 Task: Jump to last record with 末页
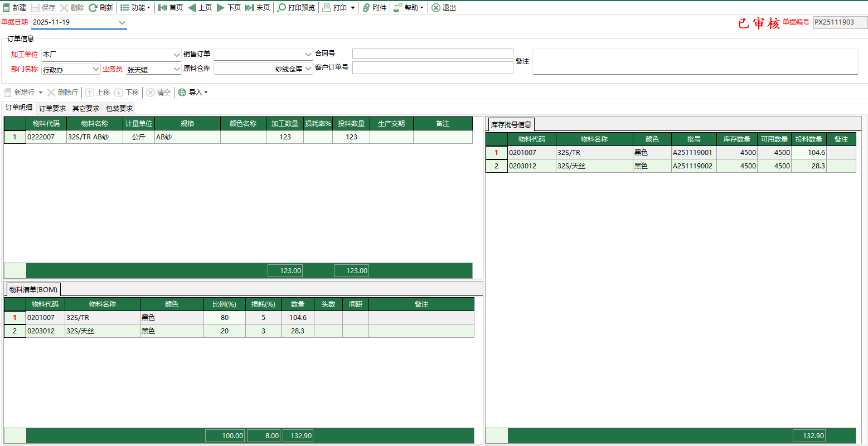(258, 8)
